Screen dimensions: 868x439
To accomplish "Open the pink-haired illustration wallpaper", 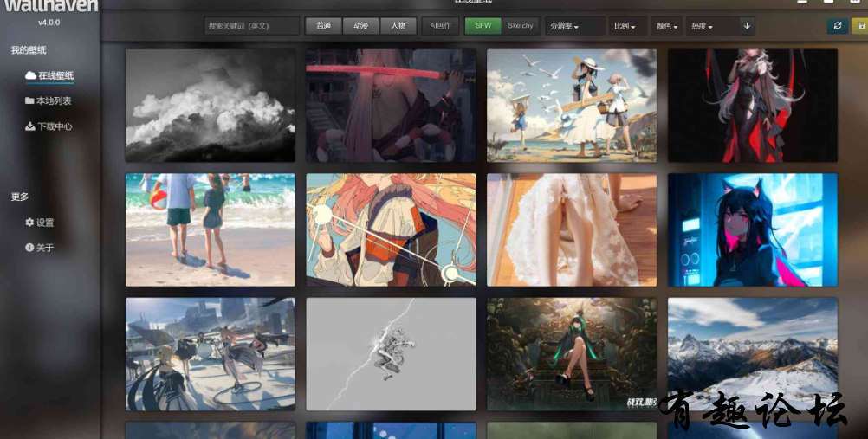I will click(391, 229).
